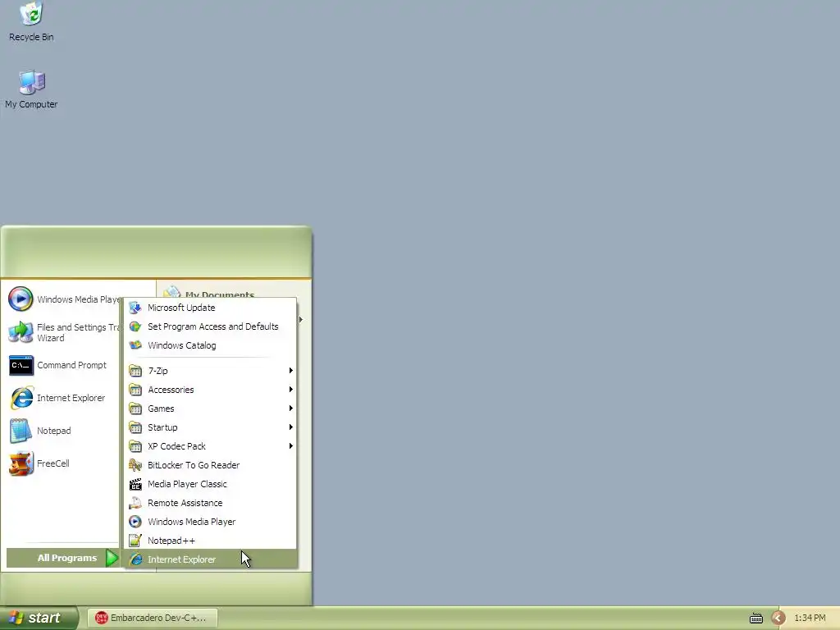The image size is (840, 630).
Task: Click the green All Programs arrow
Action: click(x=112, y=558)
